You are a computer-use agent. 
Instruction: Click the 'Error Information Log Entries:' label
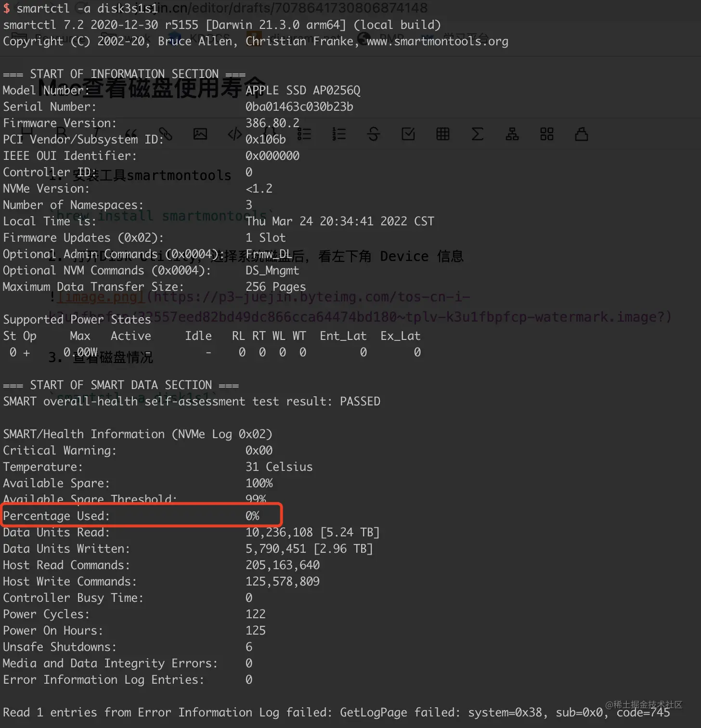click(104, 679)
